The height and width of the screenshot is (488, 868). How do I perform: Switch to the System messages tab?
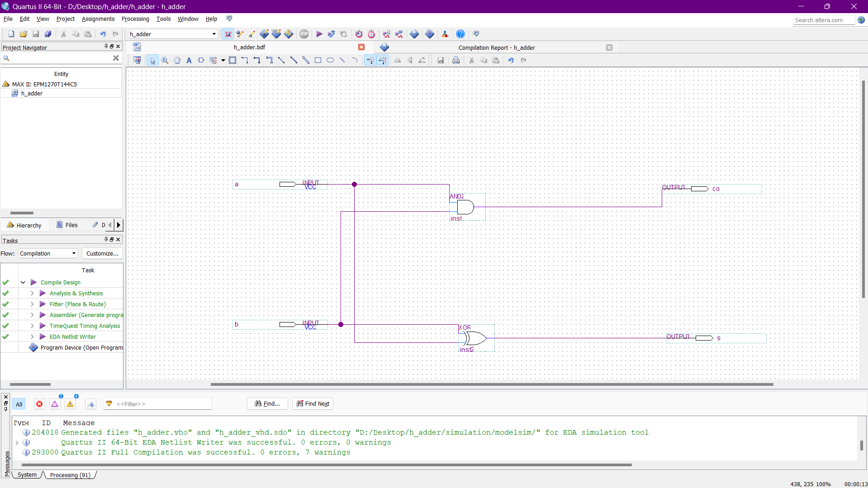(x=27, y=475)
